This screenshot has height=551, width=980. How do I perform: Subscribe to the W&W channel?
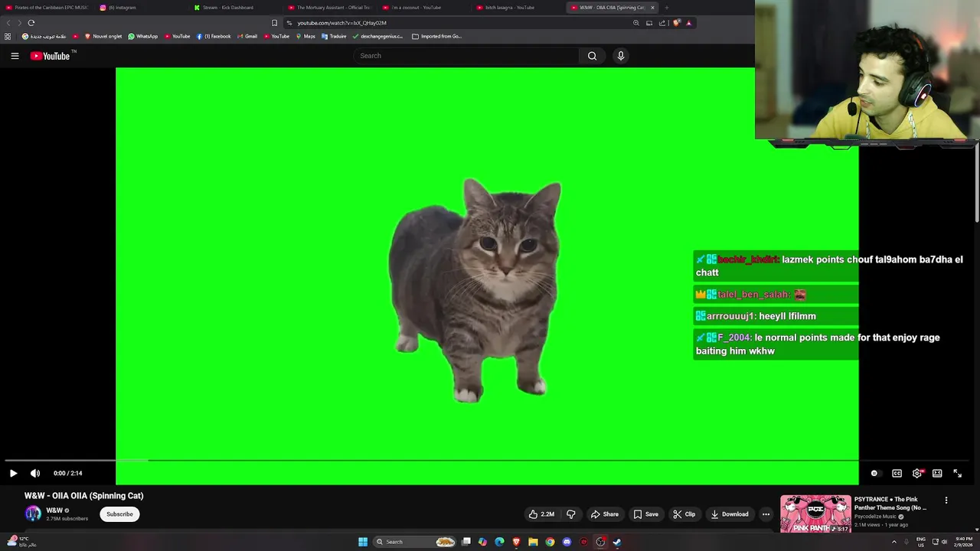119,514
